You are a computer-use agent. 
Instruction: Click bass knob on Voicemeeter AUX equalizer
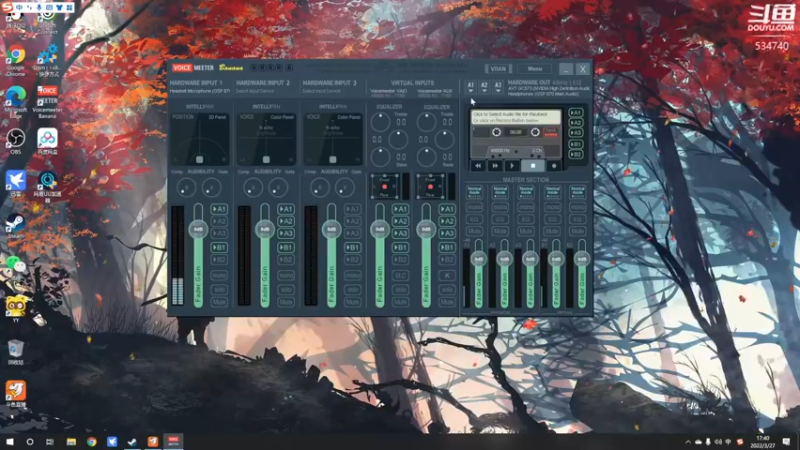tap(427, 157)
